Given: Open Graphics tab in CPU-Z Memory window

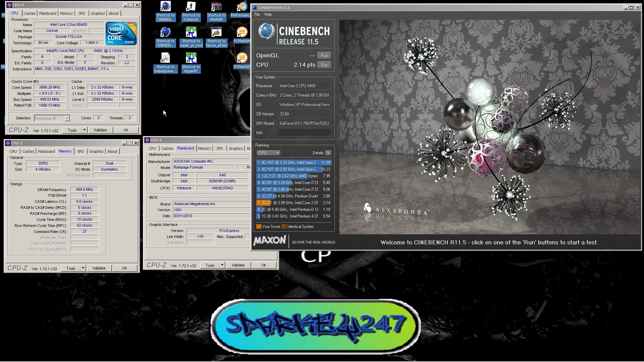Looking at the screenshot, I should tap(97, 152).
